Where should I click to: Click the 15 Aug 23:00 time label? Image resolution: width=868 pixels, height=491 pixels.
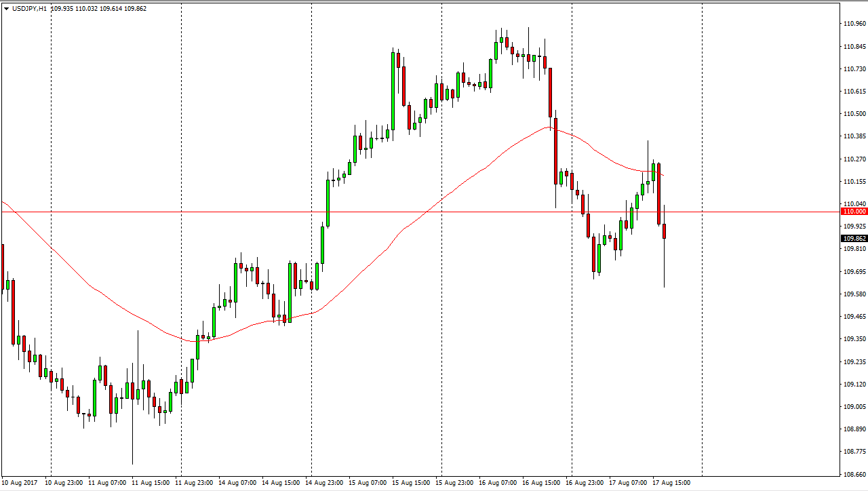(x=455, y=483)
